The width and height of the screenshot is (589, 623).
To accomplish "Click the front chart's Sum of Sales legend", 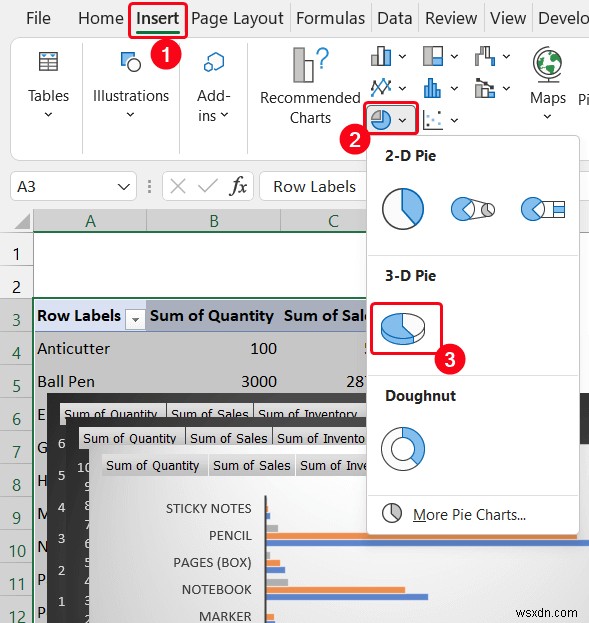I will pos(252,465).
